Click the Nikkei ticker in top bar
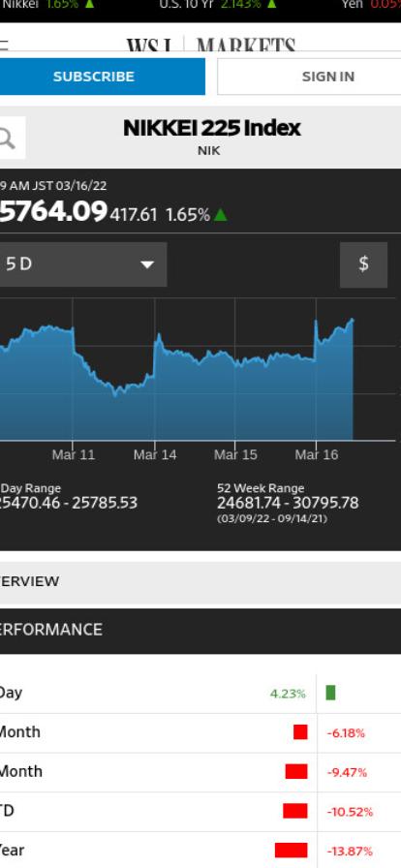The image size is (401, 868). tap(47, 5)
